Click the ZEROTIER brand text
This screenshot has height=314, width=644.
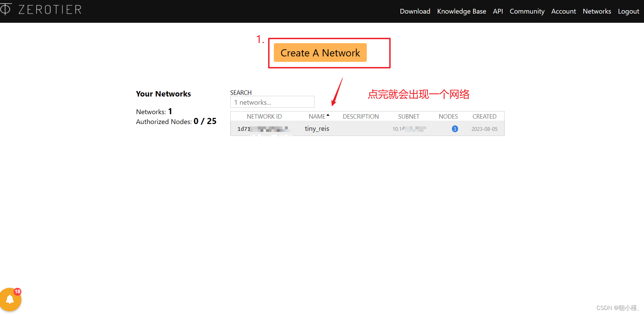[x=50, y=10]
